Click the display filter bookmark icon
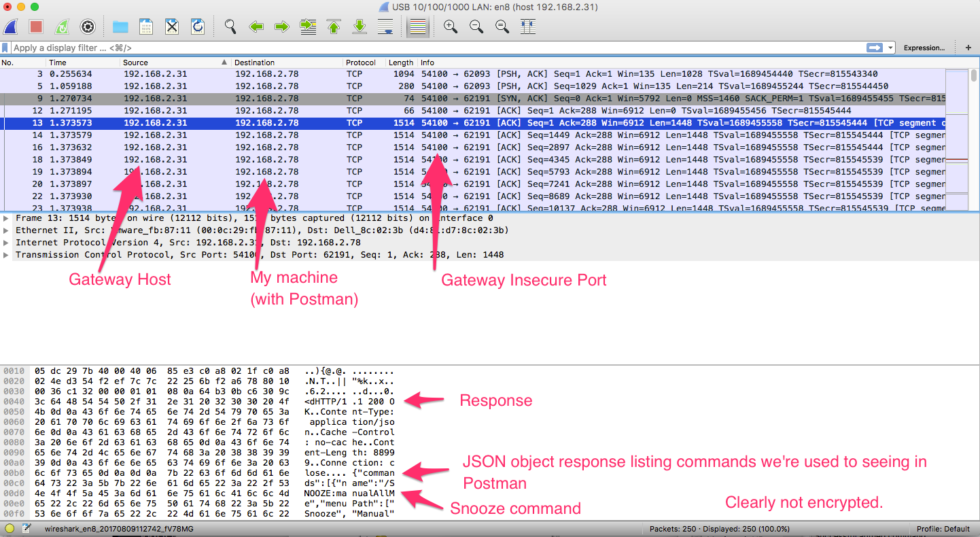 point(5,48)
